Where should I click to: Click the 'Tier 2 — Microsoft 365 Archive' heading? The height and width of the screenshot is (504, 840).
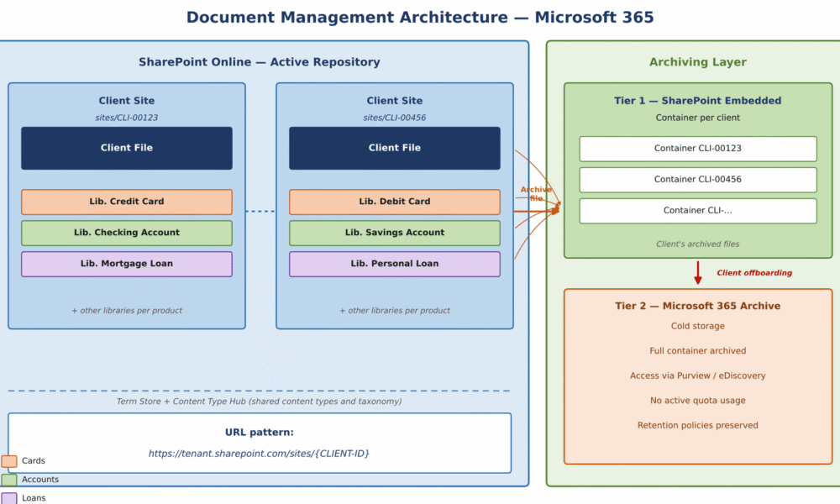tap(697, 306)
